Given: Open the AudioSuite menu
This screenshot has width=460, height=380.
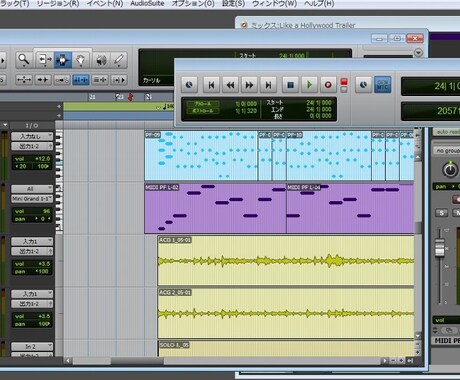Looking at the screenshot, I should 147,4.
